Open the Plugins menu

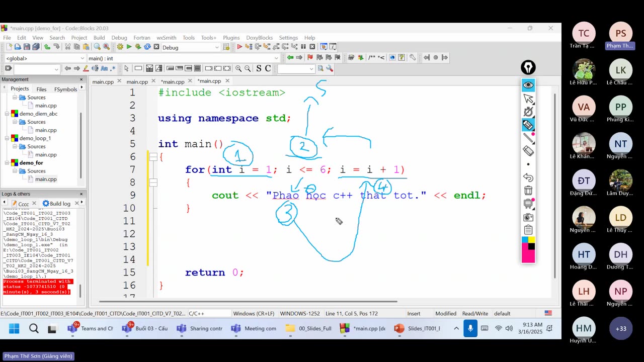(x=231, y=38)
